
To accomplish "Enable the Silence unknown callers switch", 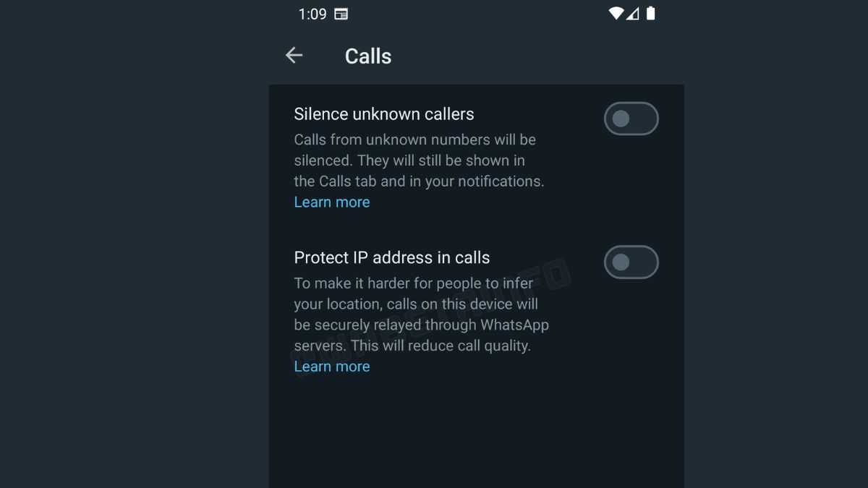I will (x=631, y=119).
